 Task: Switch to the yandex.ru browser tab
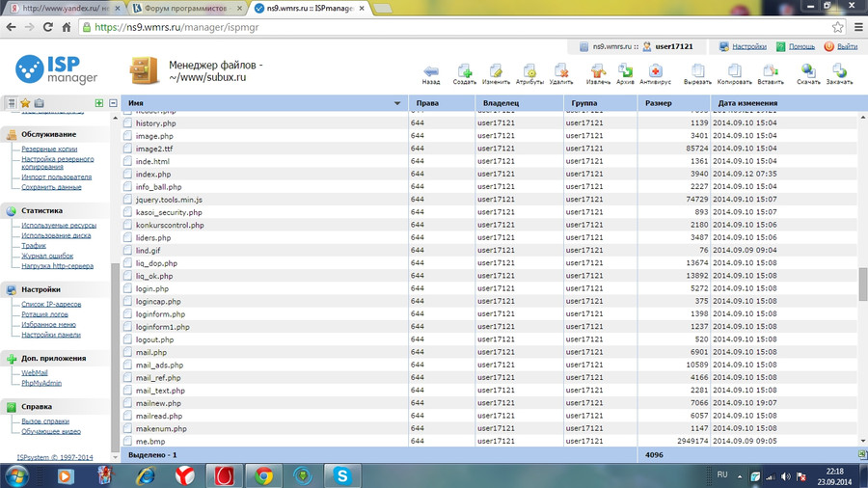coord(65,9)
